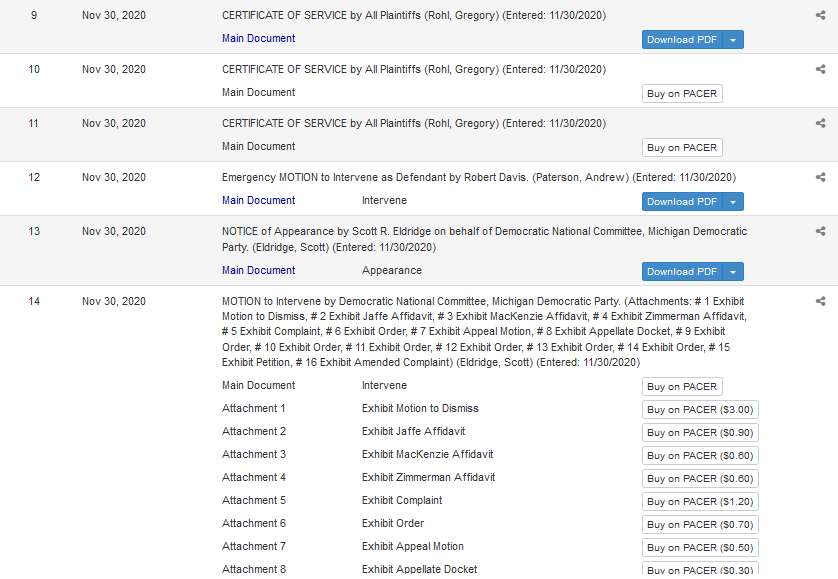Expand Download PDF options for entry 12

(733, 202)
